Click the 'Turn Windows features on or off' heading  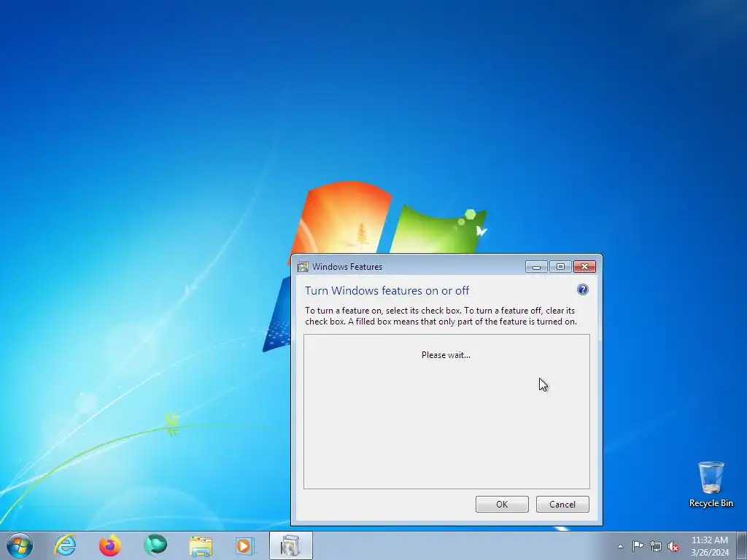click(387, 290)
